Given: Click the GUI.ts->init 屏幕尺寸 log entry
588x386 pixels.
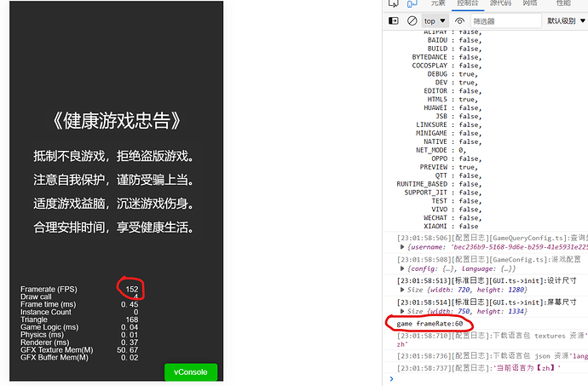Looking at the screenshot, I should pos(487,302).
